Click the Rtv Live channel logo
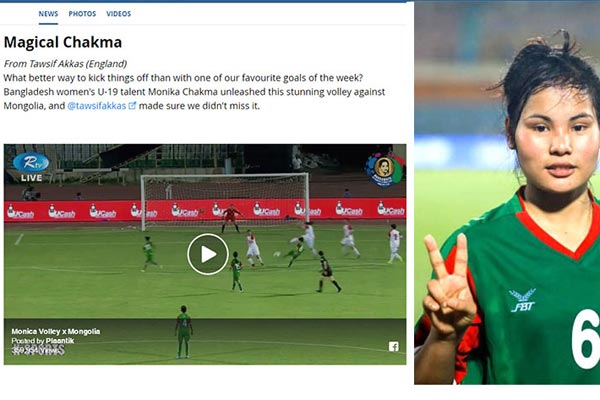This screenshot has height=400, width=600. [x=31, y=167]
